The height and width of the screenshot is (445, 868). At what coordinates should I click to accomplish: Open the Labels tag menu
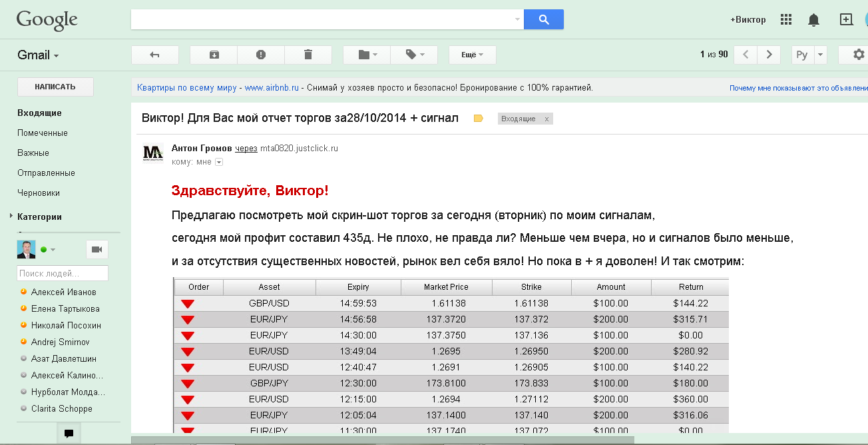pyautogui.click(x=414, y=55)
